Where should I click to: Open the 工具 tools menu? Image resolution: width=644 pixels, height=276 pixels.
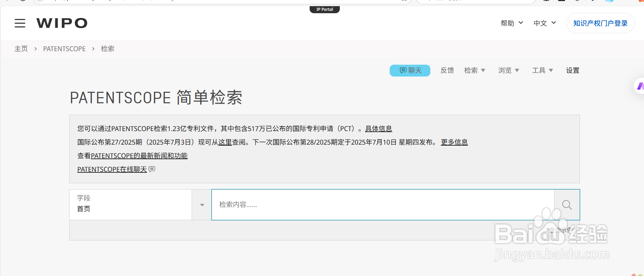pyautogui.click(x=542, y=70)
